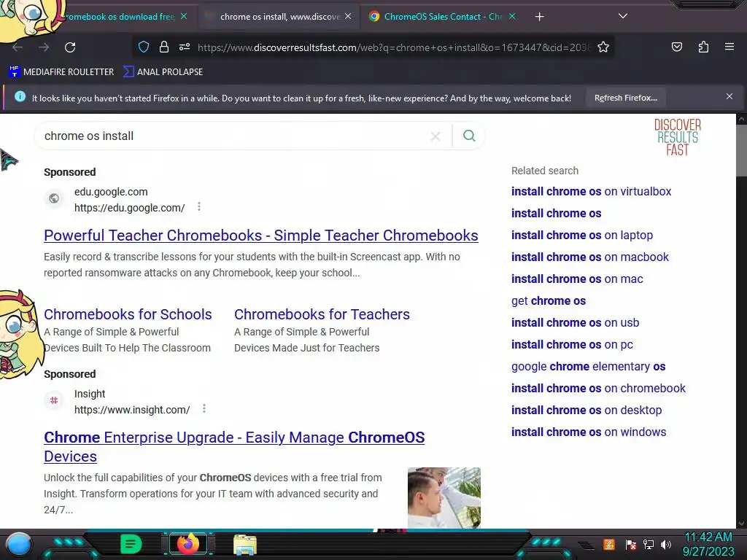
Task: Open a new tab with plus button
Action: click(539, 17)
